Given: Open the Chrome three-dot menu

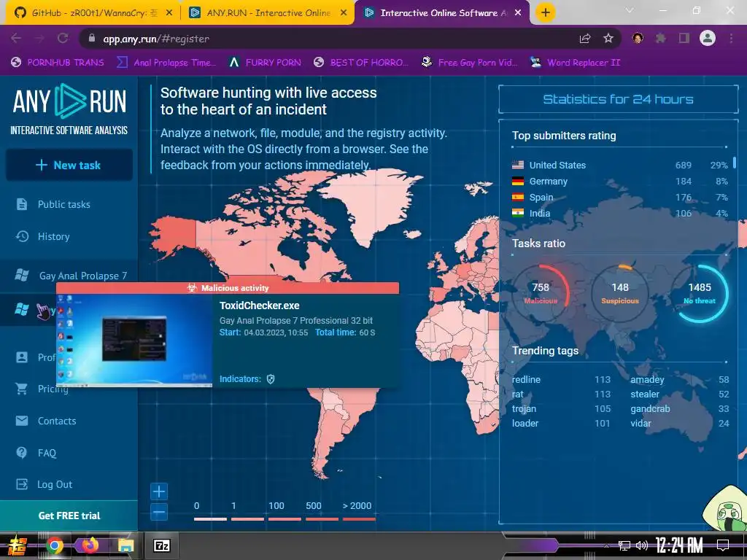Looking at the screenshot, I should coord(731,38).
